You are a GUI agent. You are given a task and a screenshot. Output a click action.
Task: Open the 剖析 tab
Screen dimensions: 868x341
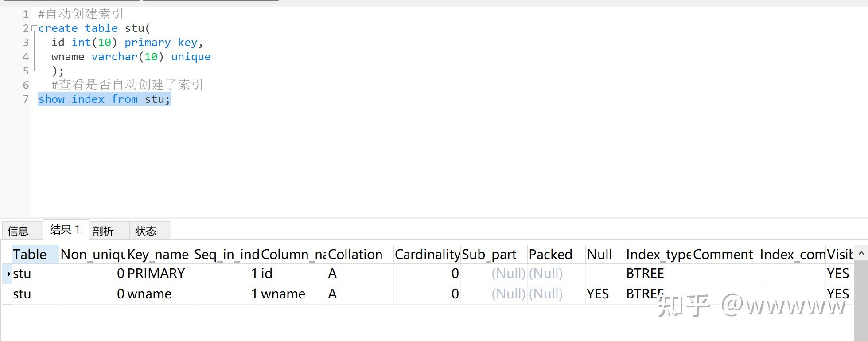click(103, 231)
